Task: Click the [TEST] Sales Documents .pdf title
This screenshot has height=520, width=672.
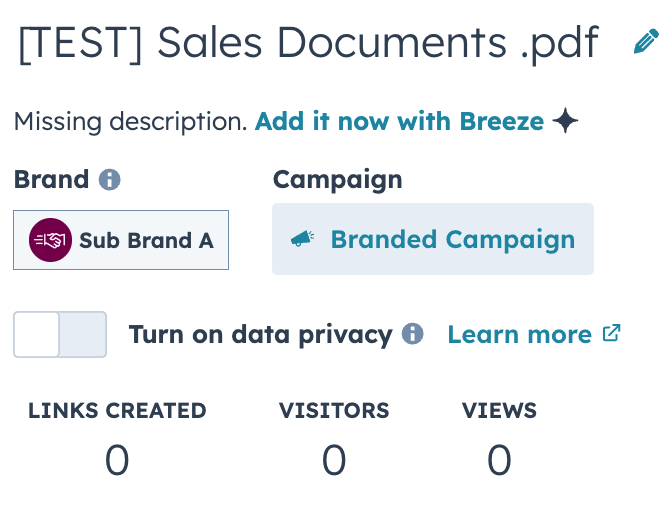Action: [308, 43]
